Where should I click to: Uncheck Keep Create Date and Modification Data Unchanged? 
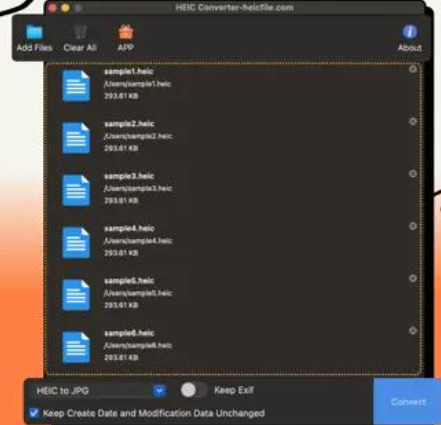(34, 413)
